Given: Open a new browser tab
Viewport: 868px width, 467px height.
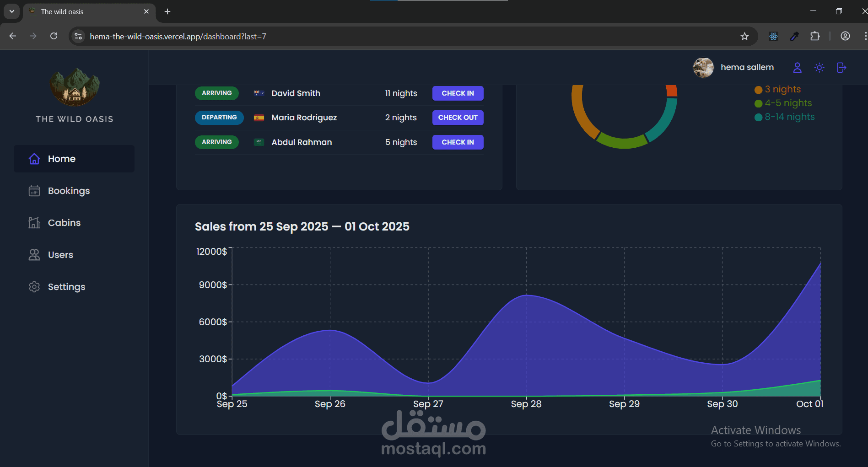Looking at the screenshot, I should tap(167, 11).
